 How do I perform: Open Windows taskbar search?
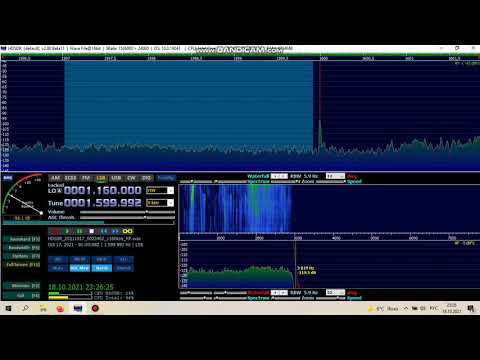(x=25, y=308)
